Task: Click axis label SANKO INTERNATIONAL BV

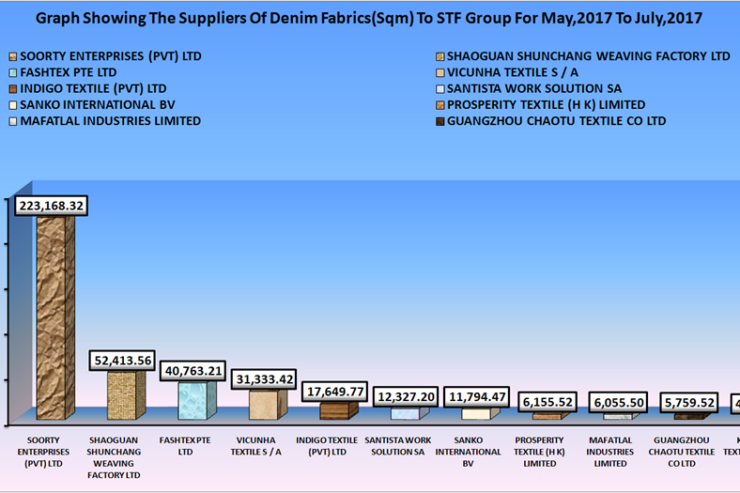Action: 468,451
